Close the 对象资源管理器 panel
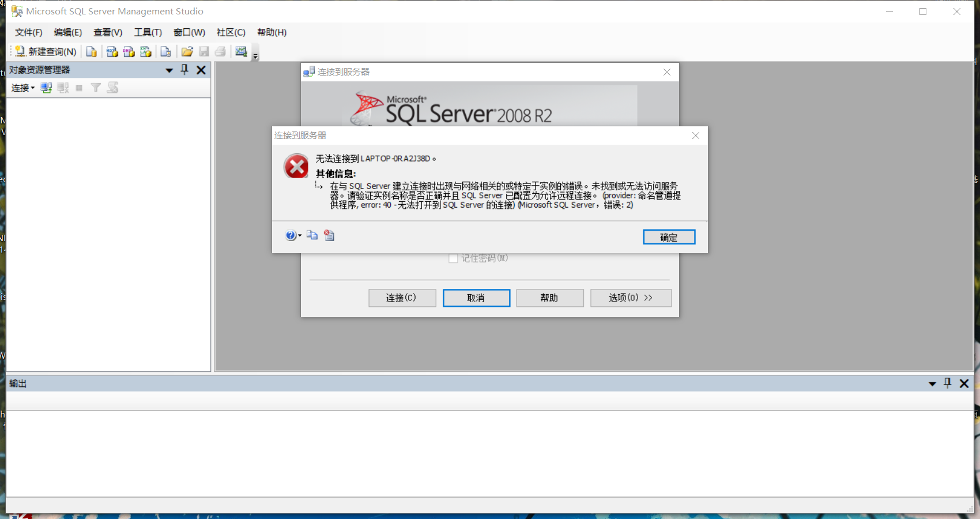 201,70
